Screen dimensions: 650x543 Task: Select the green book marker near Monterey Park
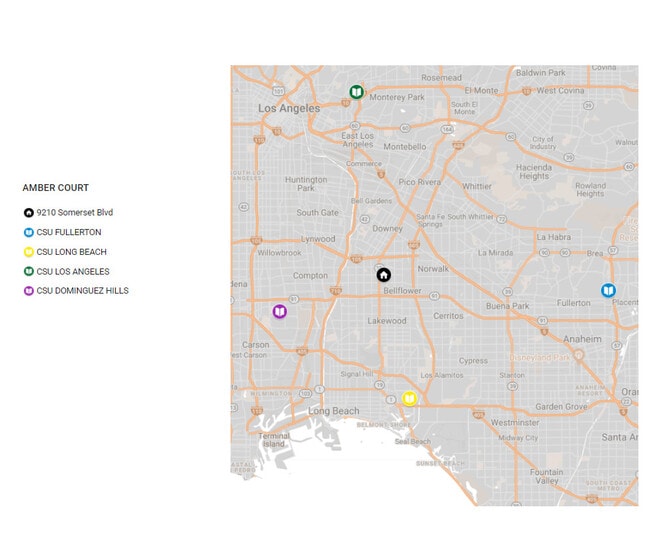point(356,92)
